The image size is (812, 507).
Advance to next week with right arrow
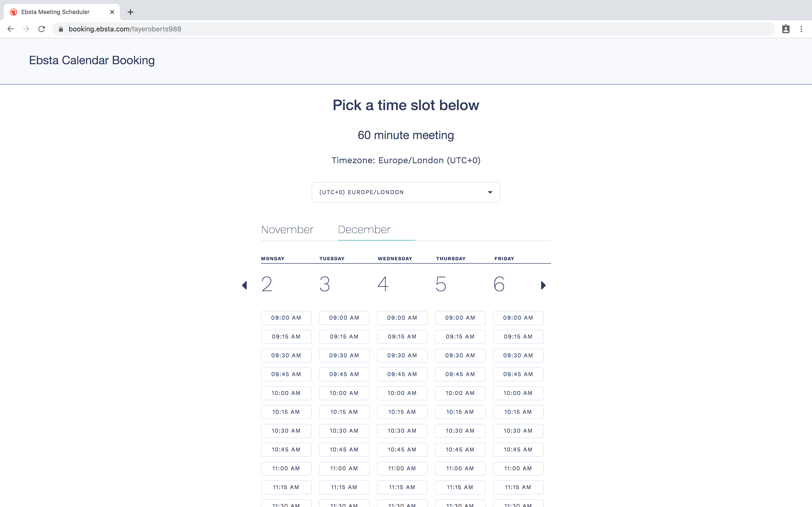click(x=543, y=285)
